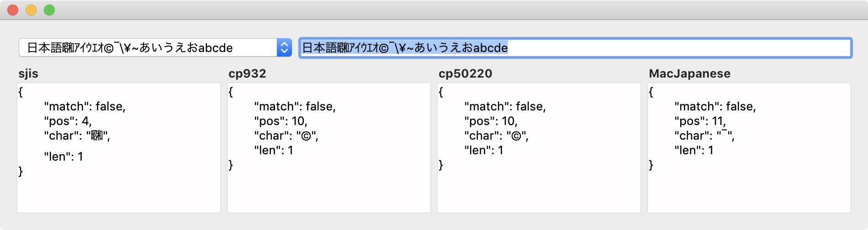Click "pos": 4, in the sjis output

click(68, 121)
